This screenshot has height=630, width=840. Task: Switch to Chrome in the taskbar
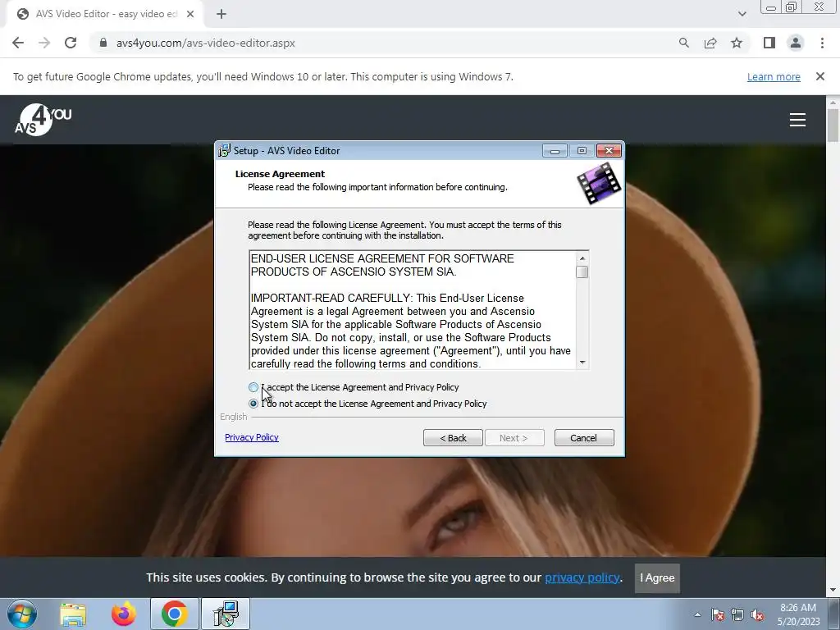tap(174, 614)
